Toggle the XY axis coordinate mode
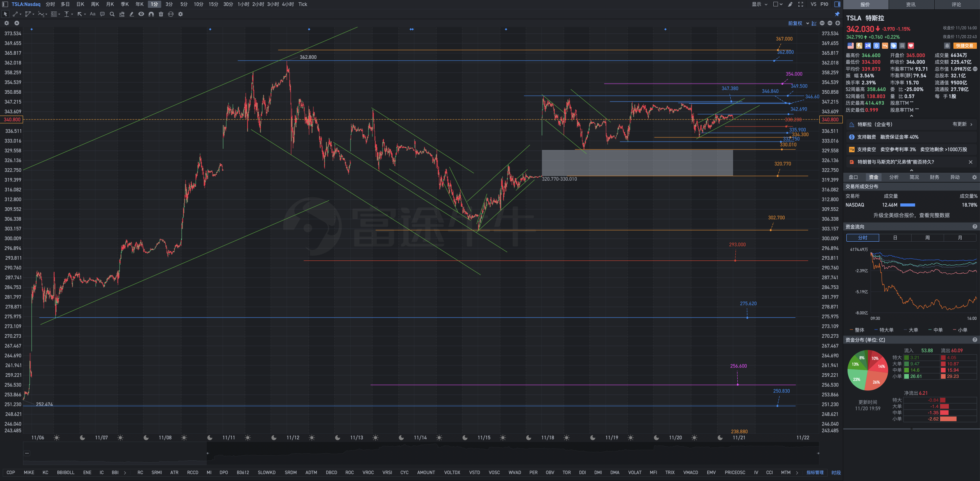The height and width of the screenshot is (481, 980). [814, 23]
